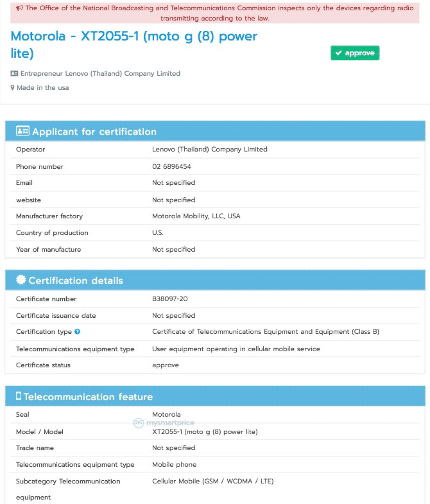Click the Motorola Mobility, LLC, USA factory value
This screenshot has height=504, width=430.
pos(196,216)
